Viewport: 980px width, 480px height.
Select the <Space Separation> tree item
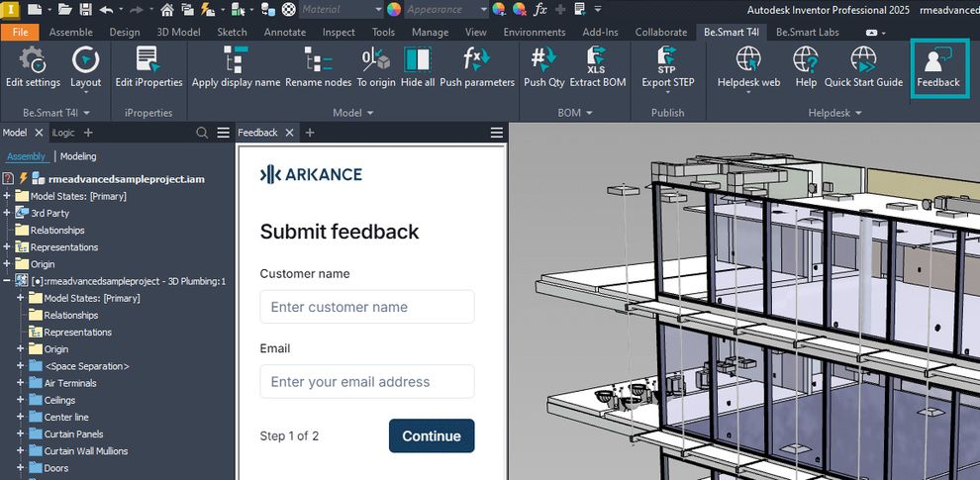pyautogui.click(x=87, y=366)
